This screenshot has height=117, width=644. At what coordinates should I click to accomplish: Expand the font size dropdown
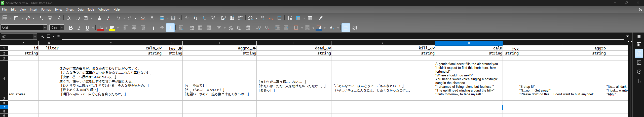tap(62, 27)
